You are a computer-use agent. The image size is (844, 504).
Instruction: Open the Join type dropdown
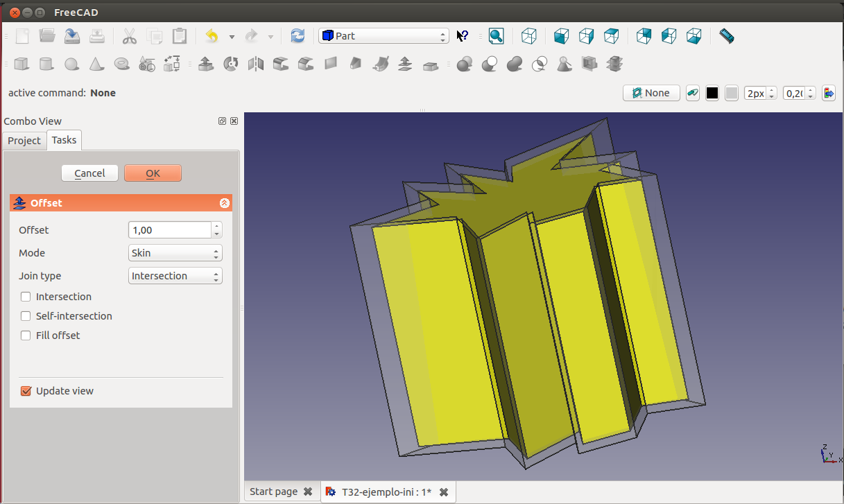[175, 276]
